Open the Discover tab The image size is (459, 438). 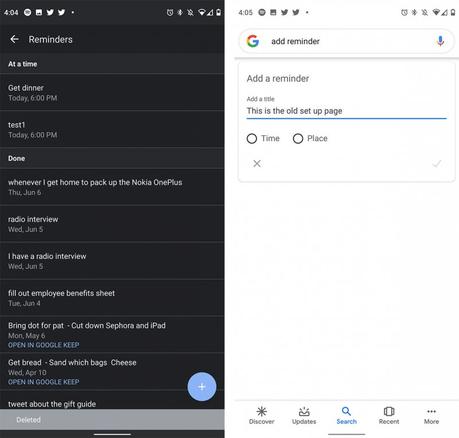pos(262,415)
